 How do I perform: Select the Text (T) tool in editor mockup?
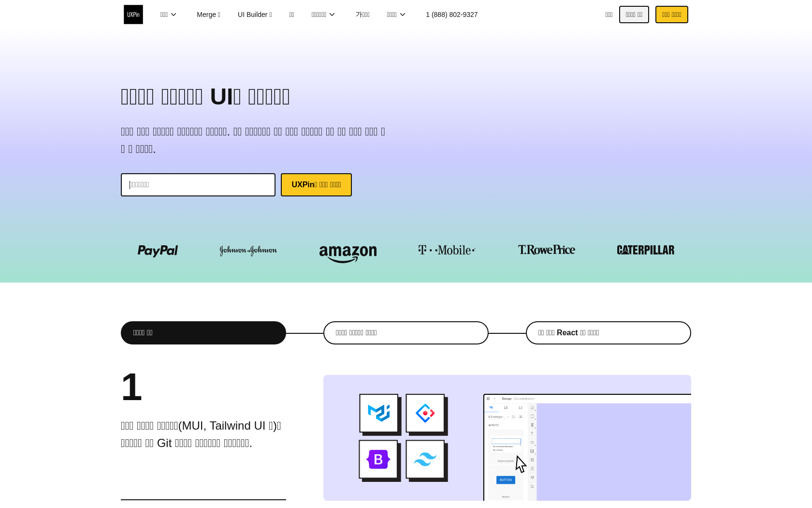[532, 434]
